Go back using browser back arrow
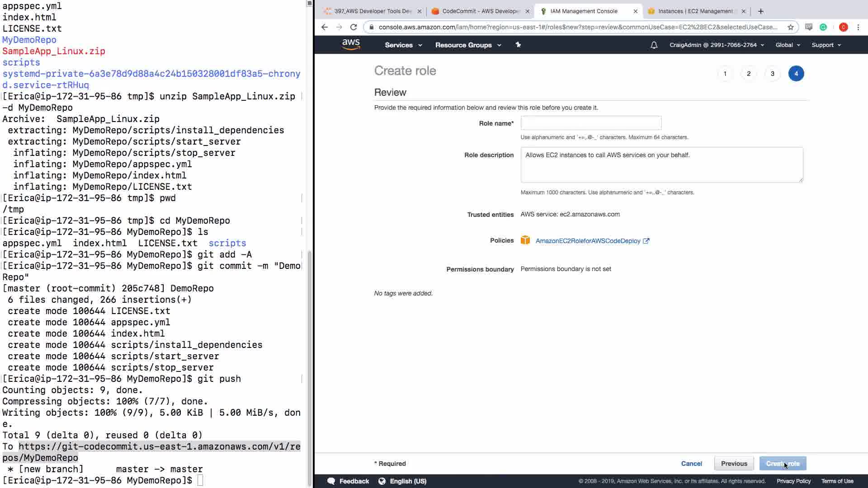The image size is (868, 488). [x=324, y=27]
